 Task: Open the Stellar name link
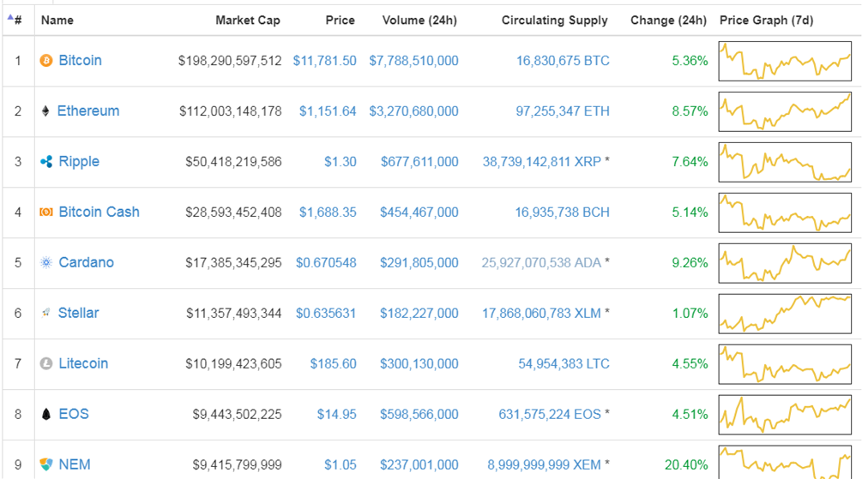[79, 313]
